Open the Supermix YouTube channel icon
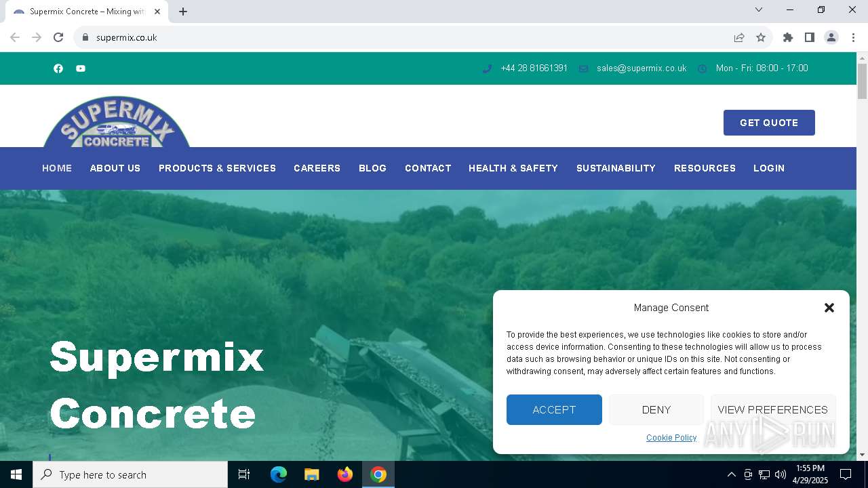The width and height of the screenshot is (868, 488). [x=81, y=68]
